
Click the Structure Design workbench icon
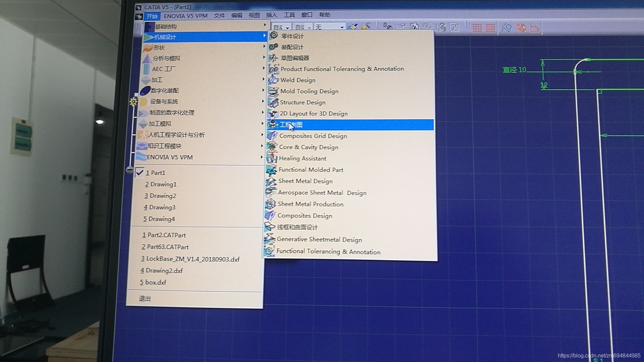click(273, 102)
